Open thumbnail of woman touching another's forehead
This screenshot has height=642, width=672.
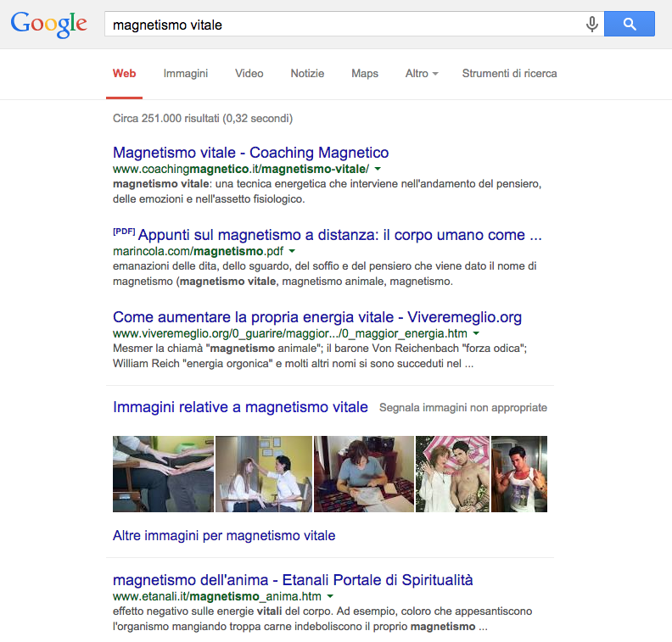264,474
